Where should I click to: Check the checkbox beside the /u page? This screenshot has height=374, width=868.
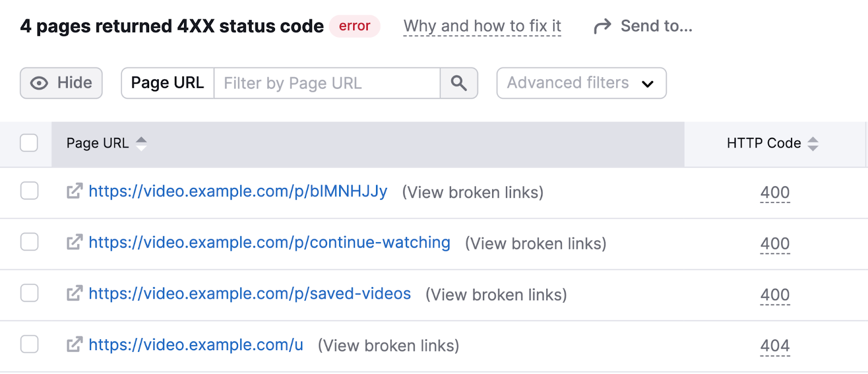click(29, 345)
